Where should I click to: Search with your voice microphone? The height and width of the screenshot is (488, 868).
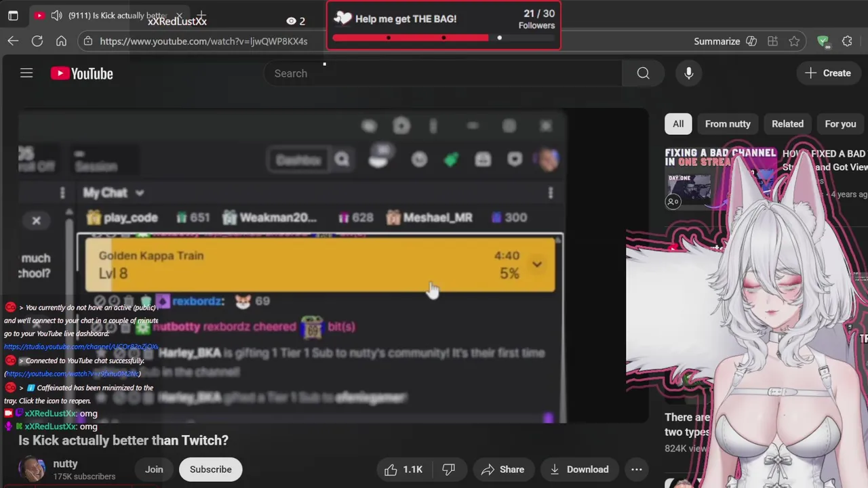pos(688,73)
